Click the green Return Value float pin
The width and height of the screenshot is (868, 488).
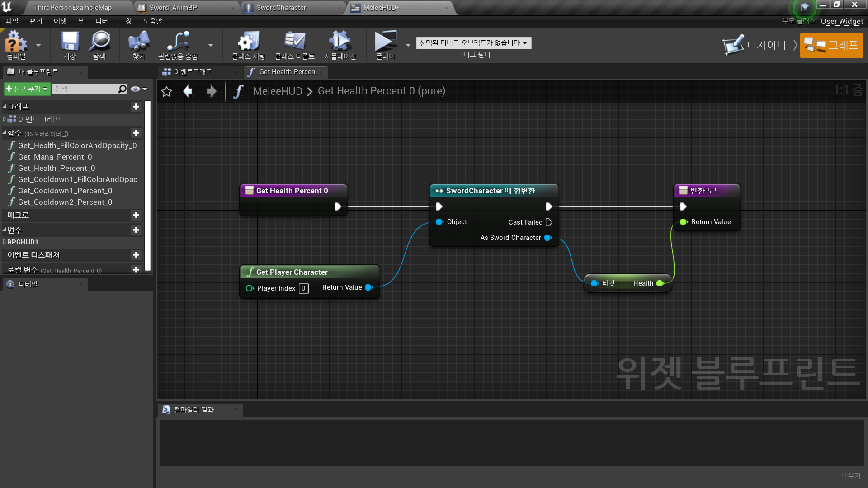(x=683, y=222)
